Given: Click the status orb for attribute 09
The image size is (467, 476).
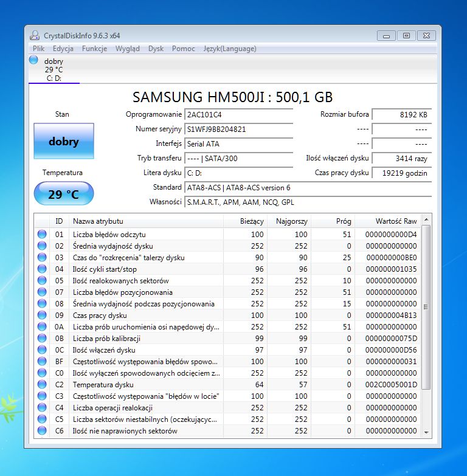Looking at the screenshot, I should (x=42, y=315).
